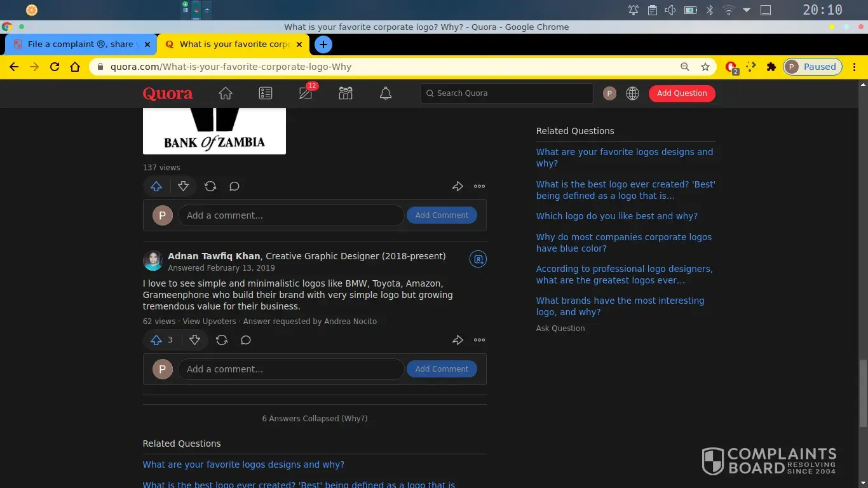
Task: Open more options for the Bank of Zambia answer
Action: click(x=480, y=186)
